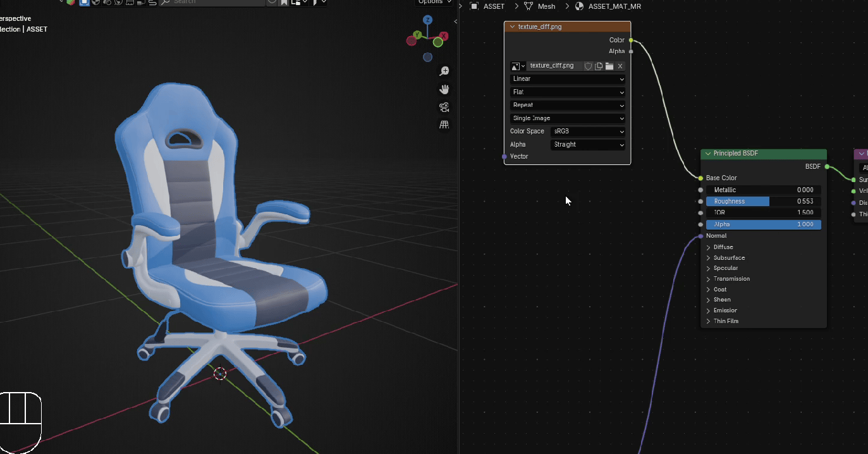Click the Z axis gizmo handle
The width and height of the screenshot is (868, 454).
coord(428,20)
